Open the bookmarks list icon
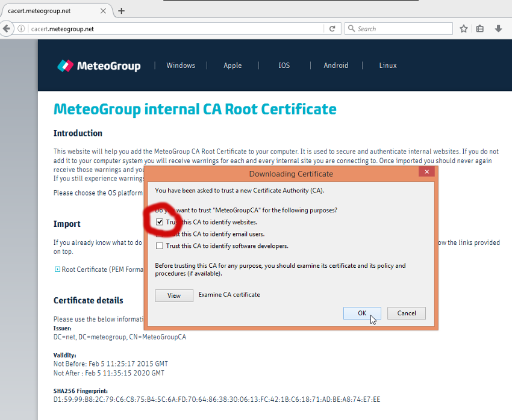Viewport: 512px width, 420px height. (480, 29)
